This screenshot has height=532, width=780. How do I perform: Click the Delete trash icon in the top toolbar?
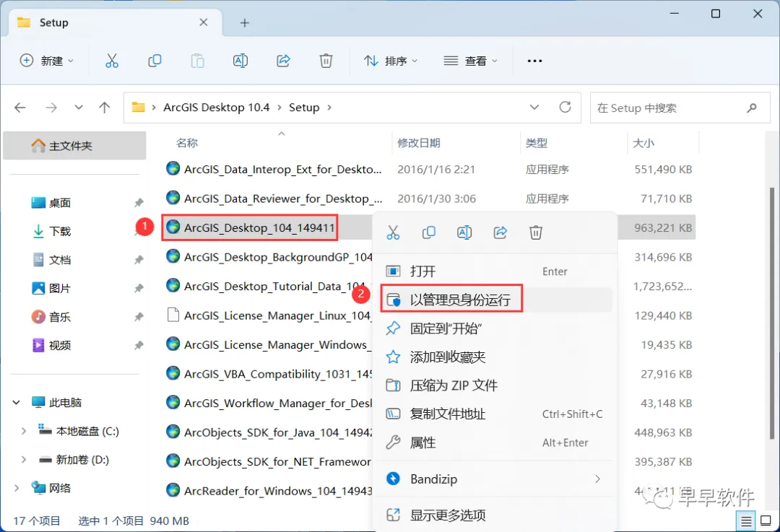point(326,61)
